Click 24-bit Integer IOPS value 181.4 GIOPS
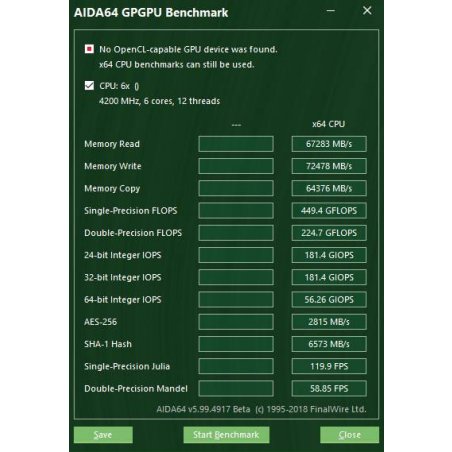This screenshot has width=452, height=452. (x=329, y=255)
